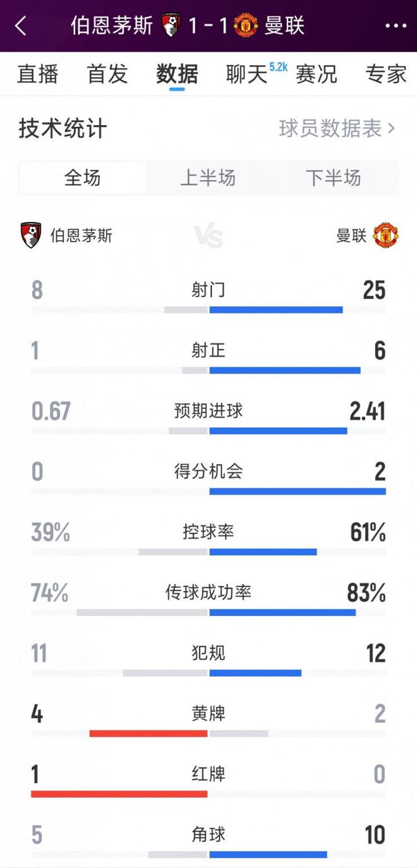This screenshot has height=868, width=417.
Task: Tap the 伯恩茅斯 team name in header
Action: [112, 26]
